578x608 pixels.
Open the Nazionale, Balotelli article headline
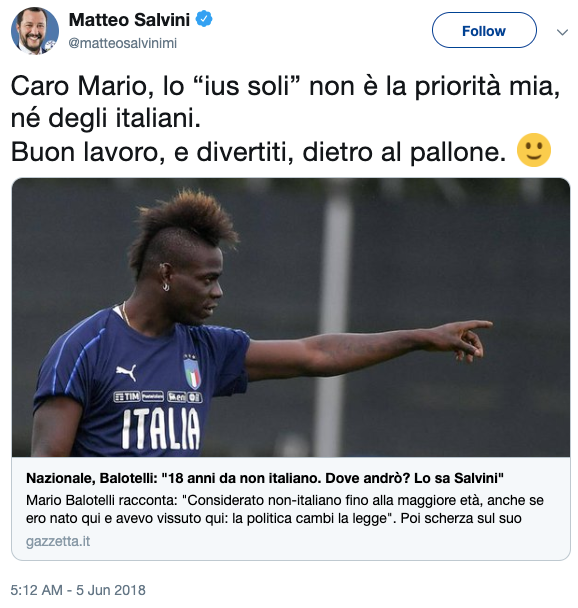click(x=265, y=478)
